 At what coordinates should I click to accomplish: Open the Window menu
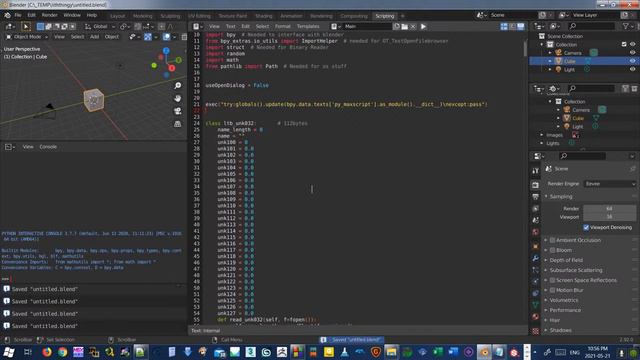pyautogui.click(x=72, y=16)
